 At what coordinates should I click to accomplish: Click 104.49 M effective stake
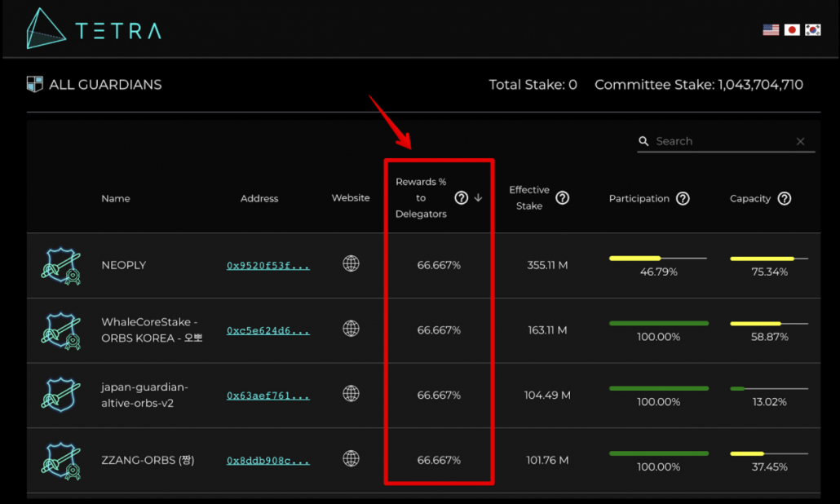point(547,396)
